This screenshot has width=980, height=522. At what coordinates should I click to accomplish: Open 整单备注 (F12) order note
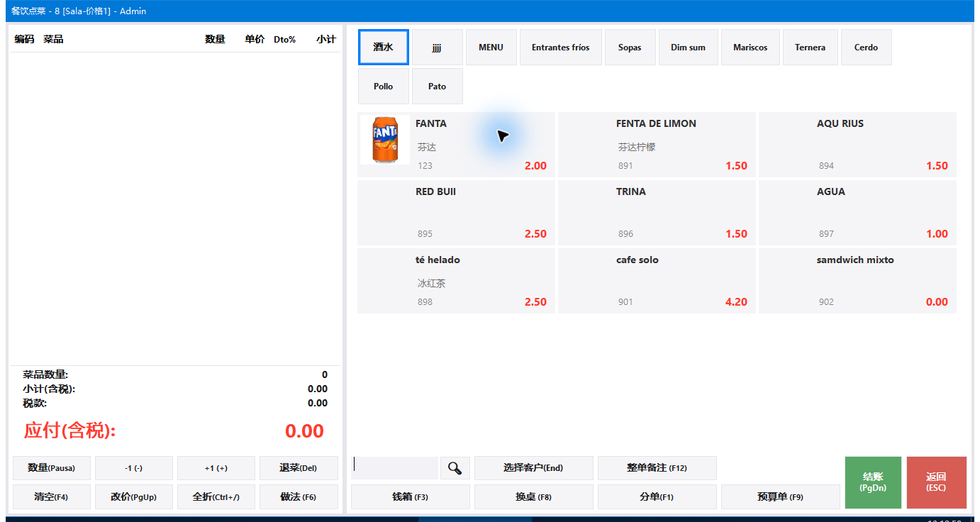(657, 468)
